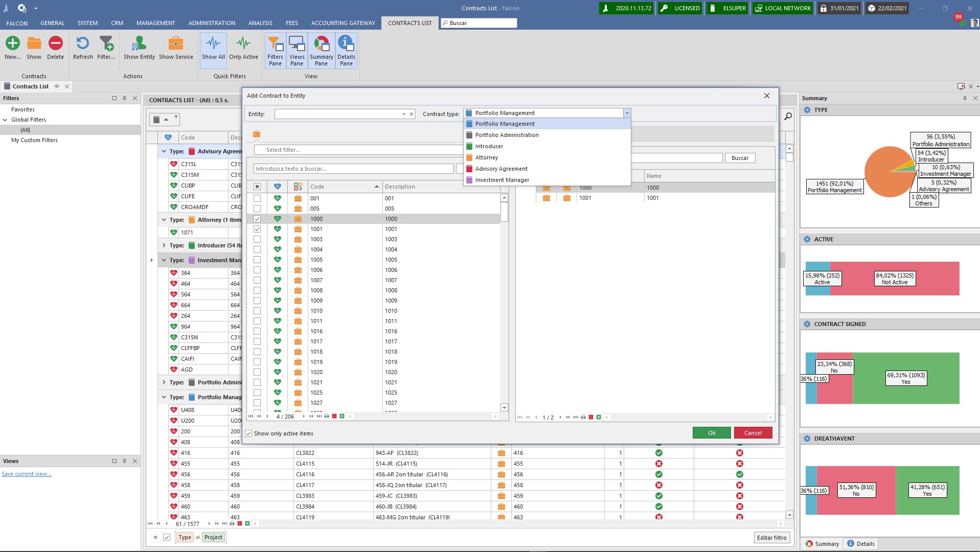
Task: Select My Custom Filters item
Action: click(34, 140)
